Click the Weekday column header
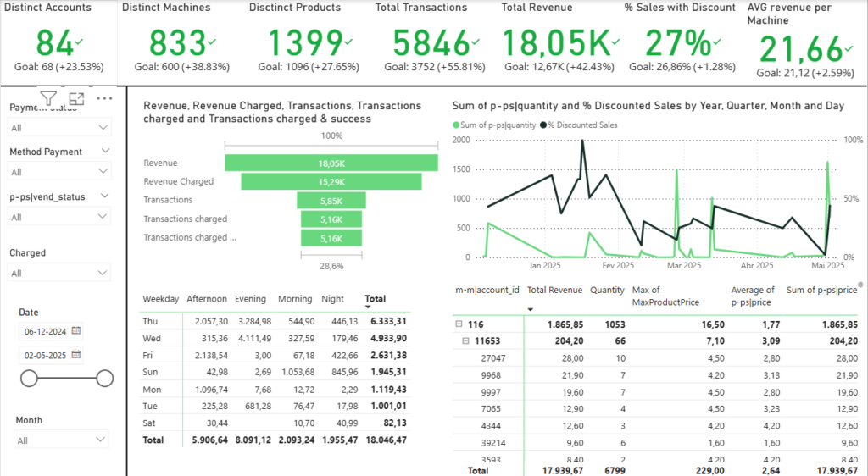 click(x=161, y=299)
